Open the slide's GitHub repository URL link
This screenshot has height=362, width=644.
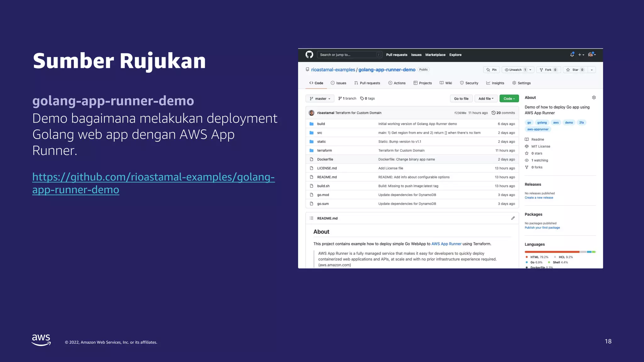click(x=153, y=183)
